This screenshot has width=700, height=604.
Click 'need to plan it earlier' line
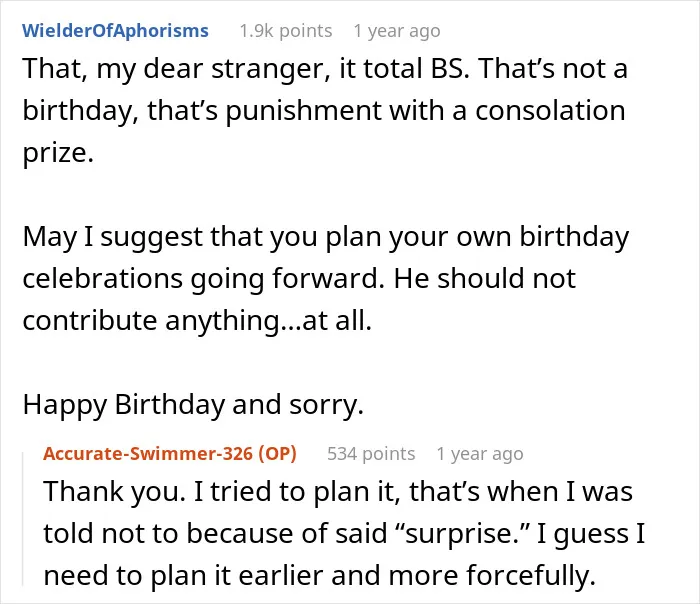320,575
